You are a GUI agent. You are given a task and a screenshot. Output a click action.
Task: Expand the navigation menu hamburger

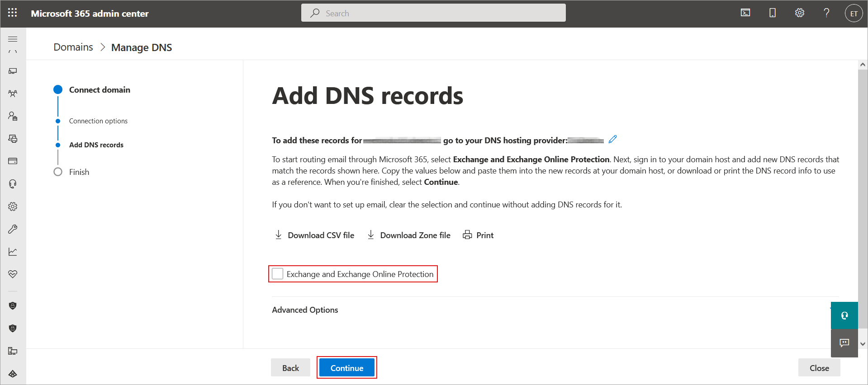[13, 39]
